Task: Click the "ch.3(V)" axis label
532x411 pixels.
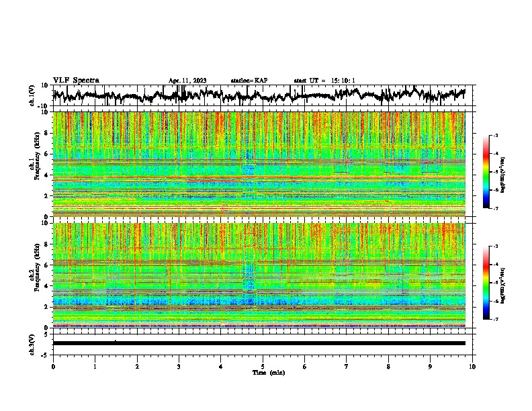Action: click(x=32, y=345)
